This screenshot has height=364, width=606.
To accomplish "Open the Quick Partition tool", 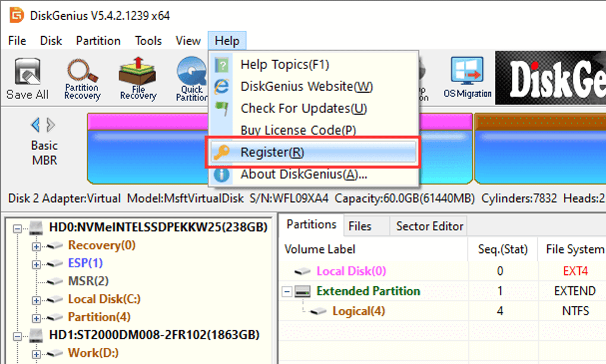I will pos(191,79).
